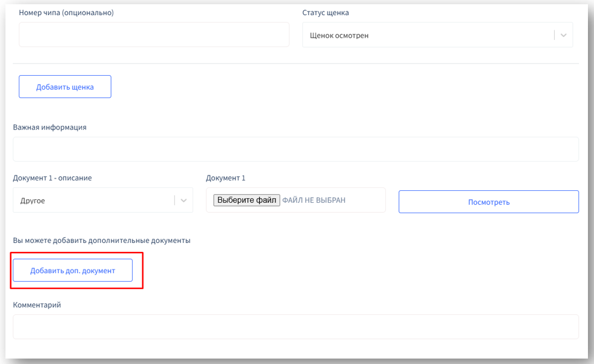The height and width of the screenshot is (364, 594).
Task: Click the 'Комментарий' label
Action: (37, 305)
